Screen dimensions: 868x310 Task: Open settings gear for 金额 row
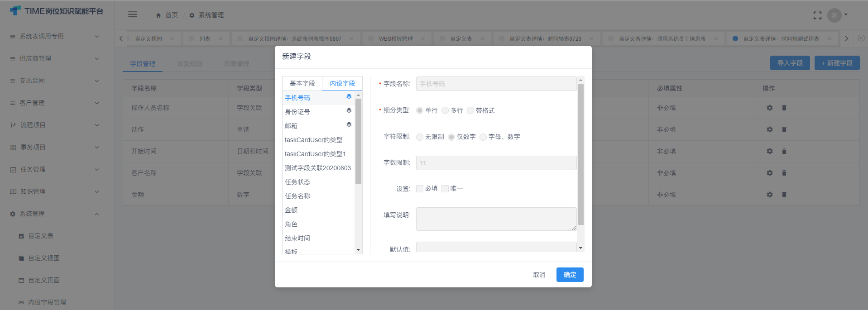(x=770, y=195)
